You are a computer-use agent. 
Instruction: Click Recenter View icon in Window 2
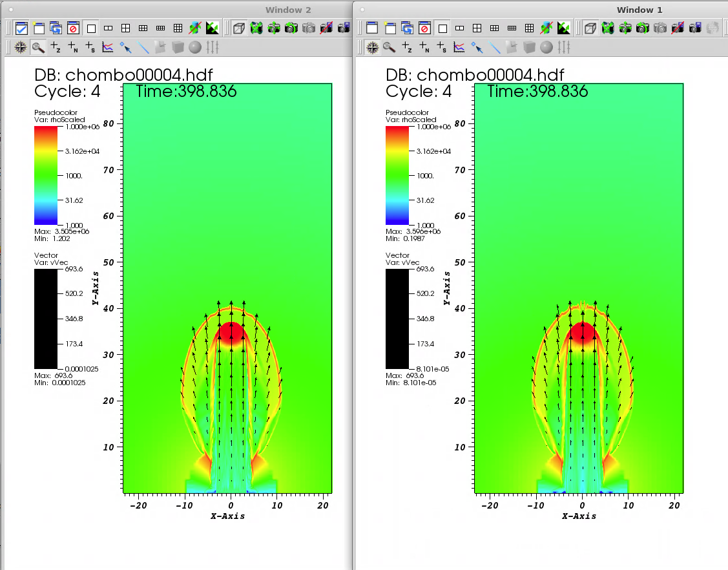(274, 28)
